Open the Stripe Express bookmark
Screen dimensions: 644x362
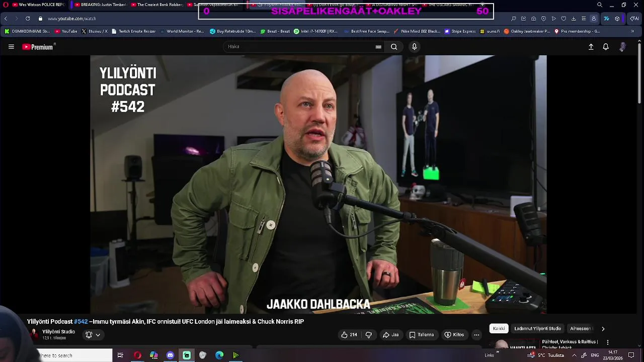click(460, 31)
